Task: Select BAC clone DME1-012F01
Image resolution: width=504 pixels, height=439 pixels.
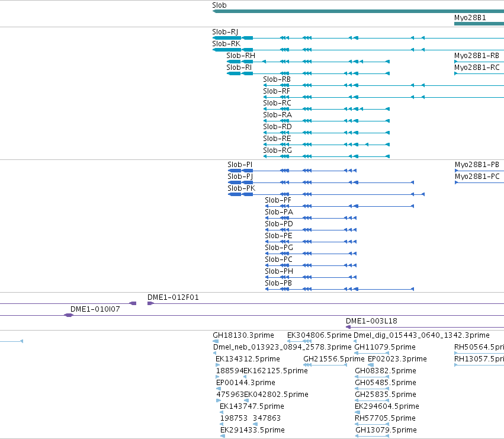Action: [x=173, y=297]
